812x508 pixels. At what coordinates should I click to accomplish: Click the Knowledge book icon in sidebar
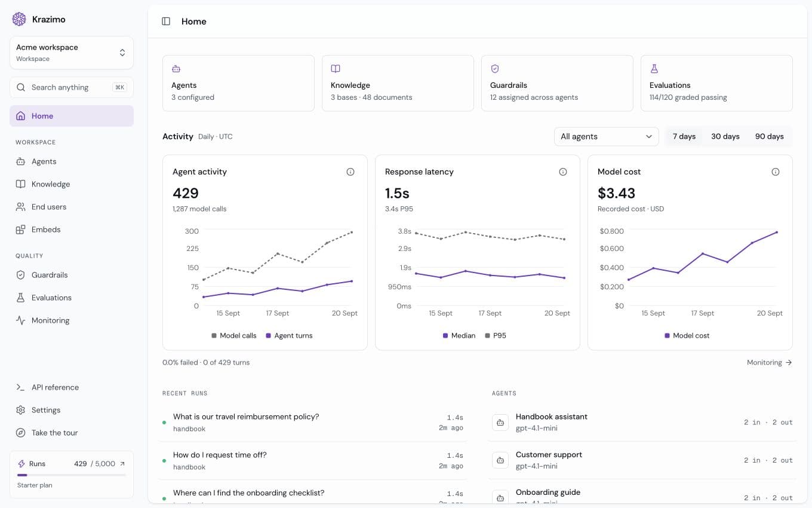coord(21,184)
